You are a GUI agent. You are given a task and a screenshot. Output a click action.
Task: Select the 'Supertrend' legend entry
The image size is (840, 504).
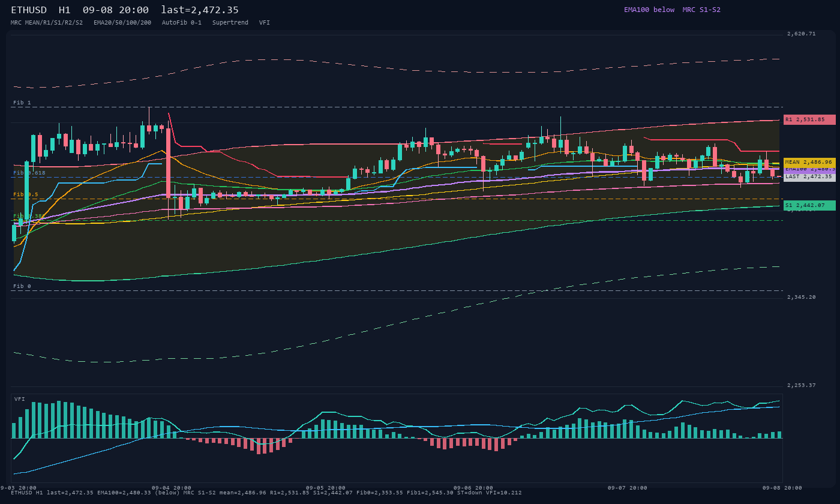pos(230,22)
